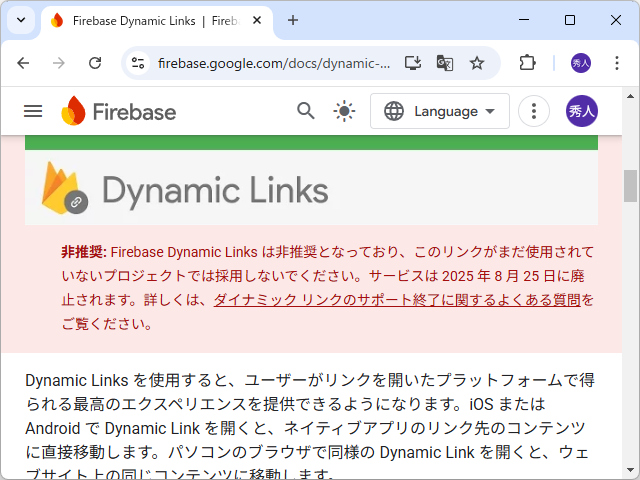Screen dimensions: 640x480
Task: Open the browser extensions puzzle icon
Action: (x=527, y=63)
